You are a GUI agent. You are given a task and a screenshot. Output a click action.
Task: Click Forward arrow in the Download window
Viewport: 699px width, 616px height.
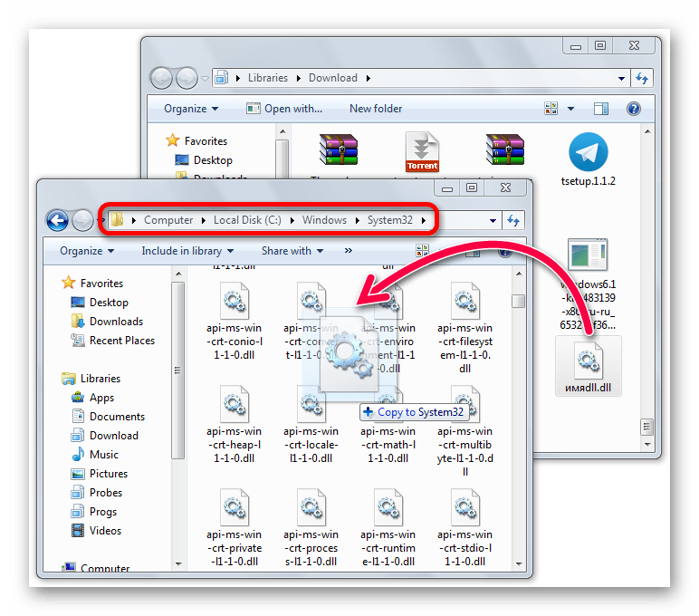[187, 78]
